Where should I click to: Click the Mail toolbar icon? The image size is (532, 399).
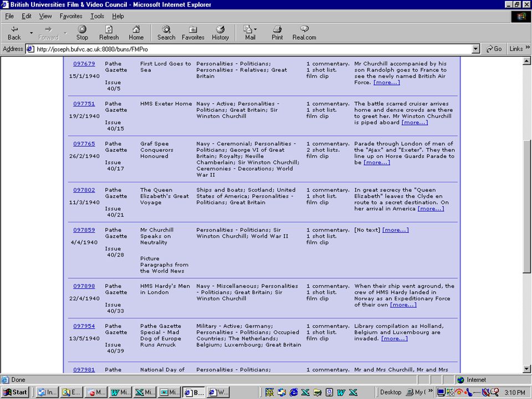click(x=249, y=33)
